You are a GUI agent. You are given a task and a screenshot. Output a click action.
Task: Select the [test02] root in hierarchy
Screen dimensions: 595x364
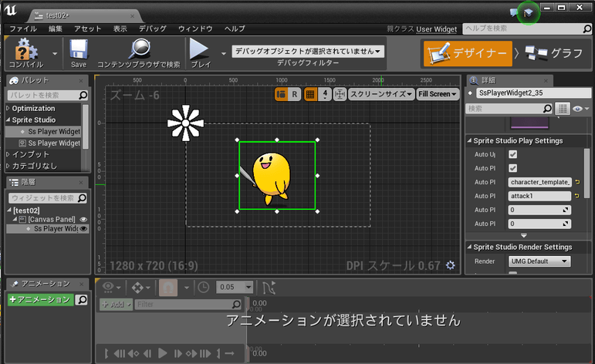click(x=26, y=211)
